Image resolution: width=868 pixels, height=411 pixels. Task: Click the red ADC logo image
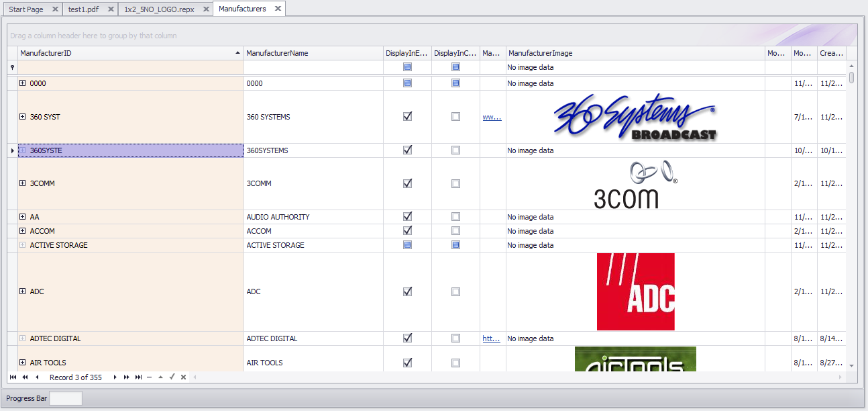(635, 291)
